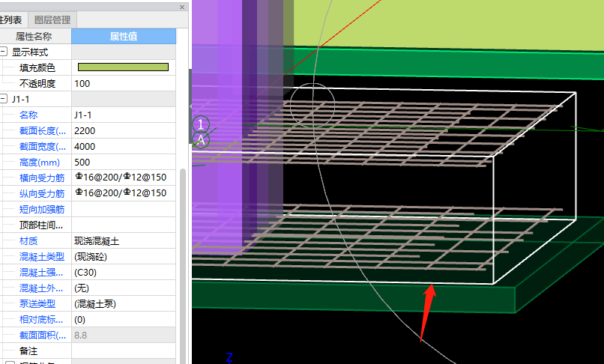The image size is (604, 364).
Task: Click the 属性值 column header
Action: point(123,36)
